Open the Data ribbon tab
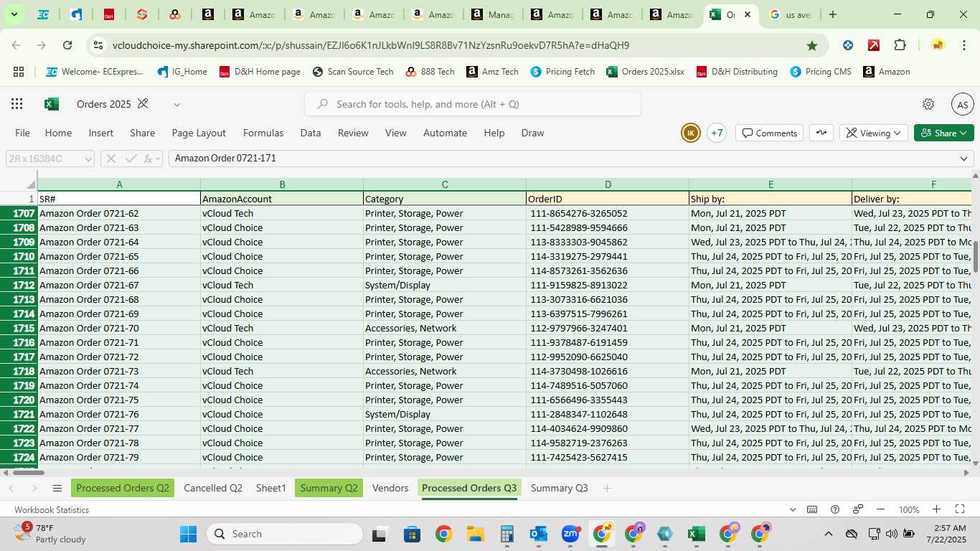 [x=311, y=133]
